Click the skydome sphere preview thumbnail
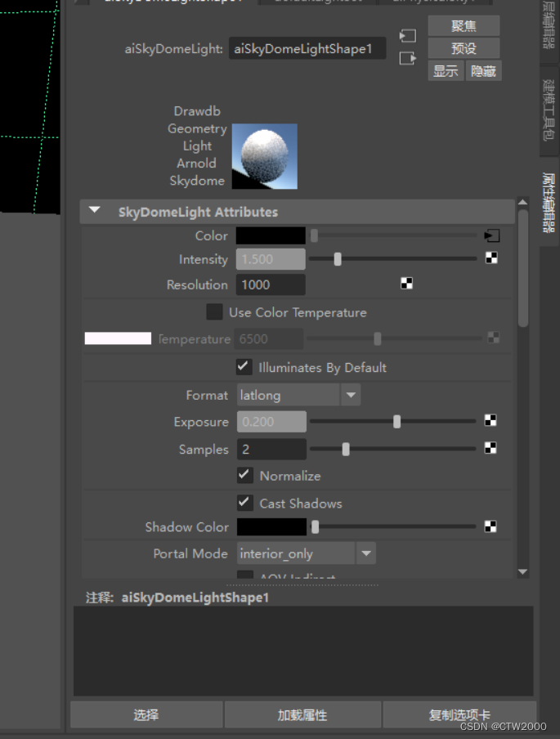 tap(264, 156)
